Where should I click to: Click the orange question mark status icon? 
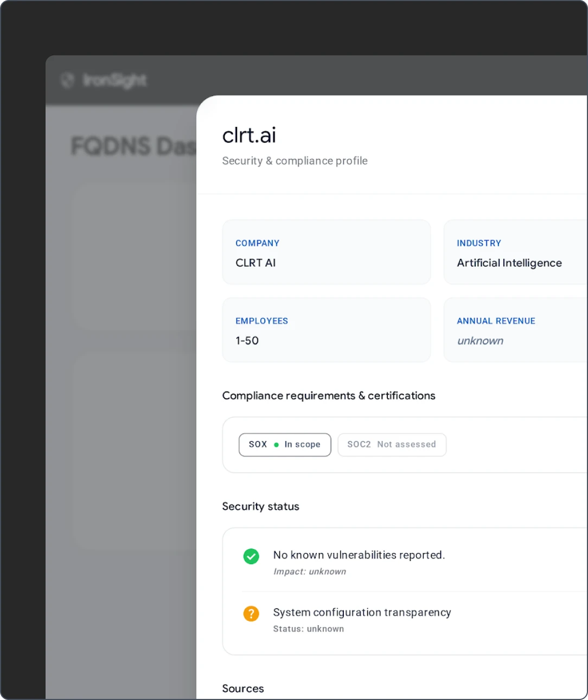tap(251, 614)
